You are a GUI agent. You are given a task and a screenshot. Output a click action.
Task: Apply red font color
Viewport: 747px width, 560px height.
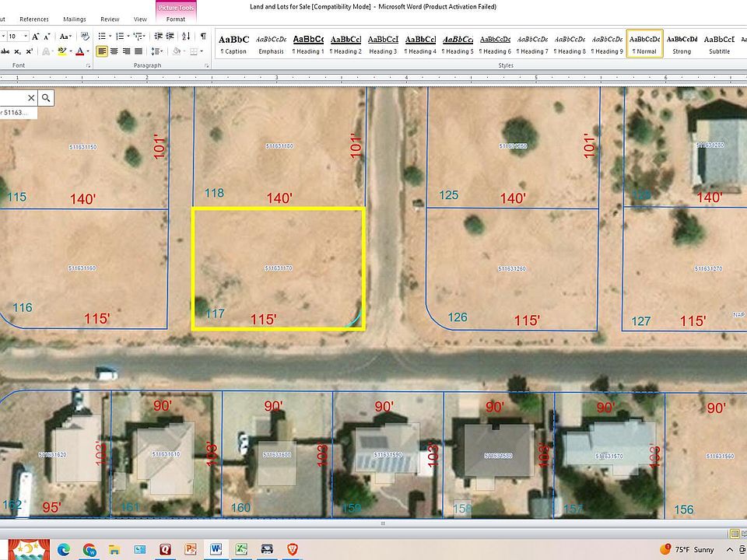point(80,51)
